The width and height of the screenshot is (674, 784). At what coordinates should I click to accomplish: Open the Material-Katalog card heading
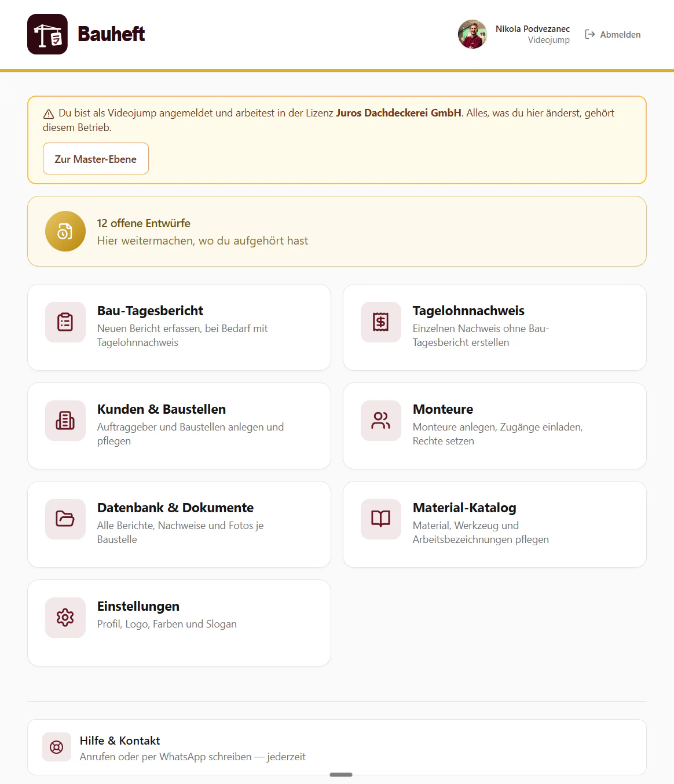(464, 508)
